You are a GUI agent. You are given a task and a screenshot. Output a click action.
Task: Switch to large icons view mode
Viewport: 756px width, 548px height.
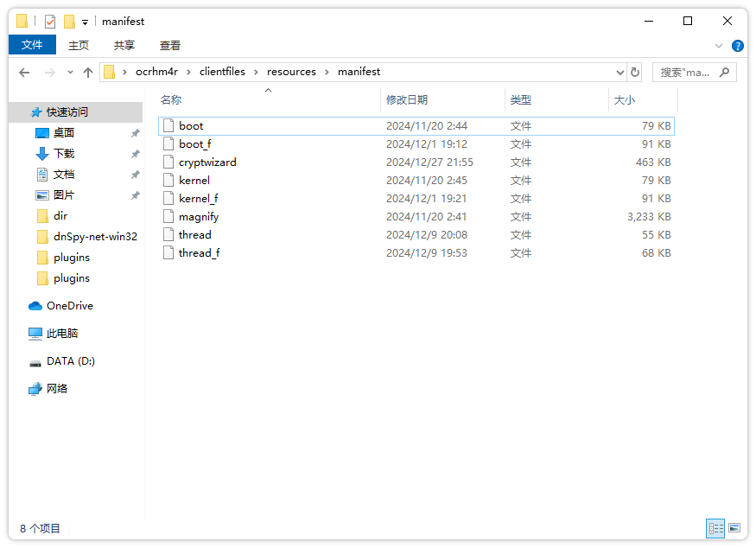(734, 528)
